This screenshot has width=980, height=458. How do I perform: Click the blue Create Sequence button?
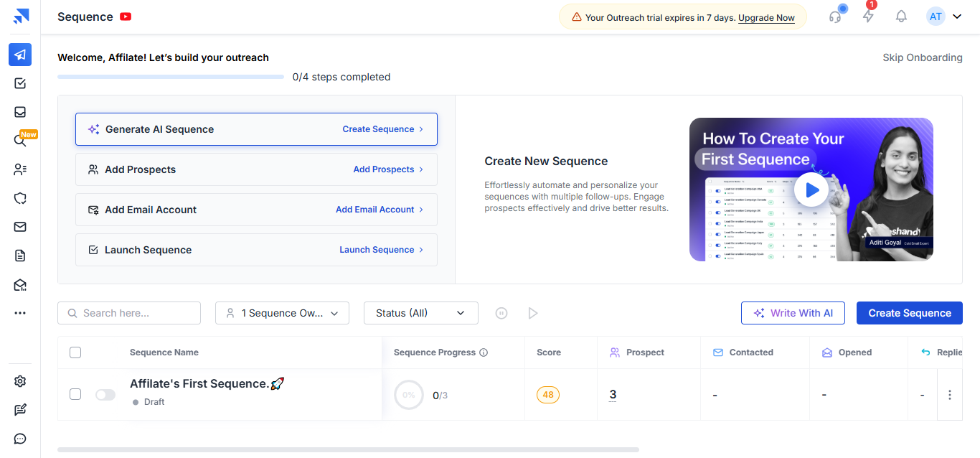[x=910, y=313]
